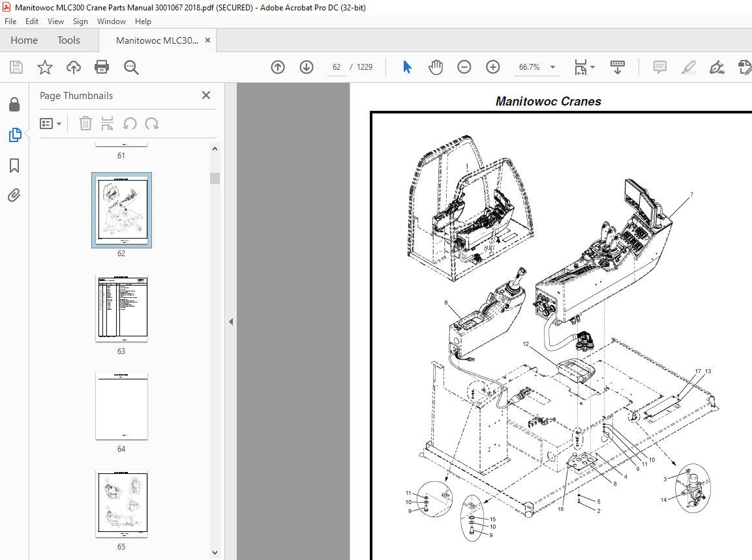This screenshot has height=560, width=752.
Task: Add the document to starred favorites
Action: tap(44, 67)
